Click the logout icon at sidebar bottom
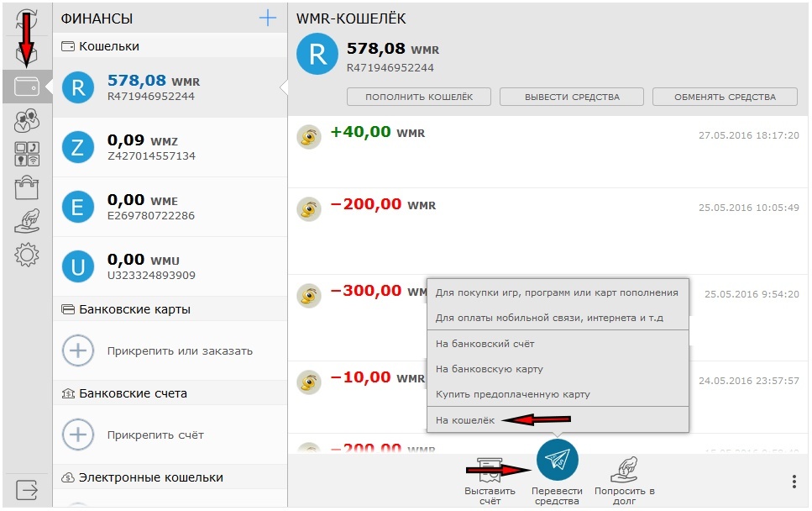This screenshot has height=511, width=812. (27, 489)
